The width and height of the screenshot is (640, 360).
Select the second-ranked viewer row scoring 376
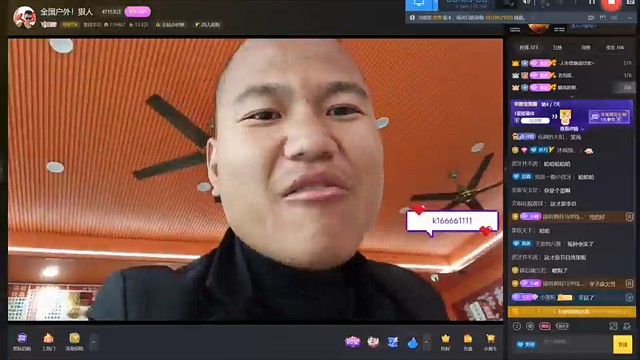click(571, 76)
